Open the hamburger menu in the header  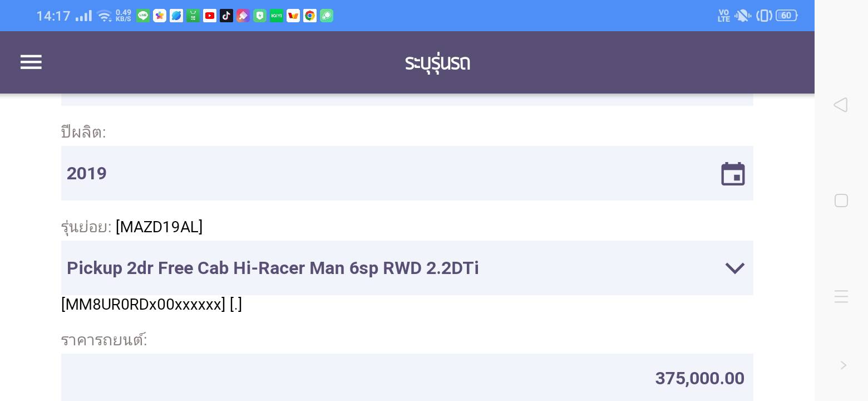31,62
